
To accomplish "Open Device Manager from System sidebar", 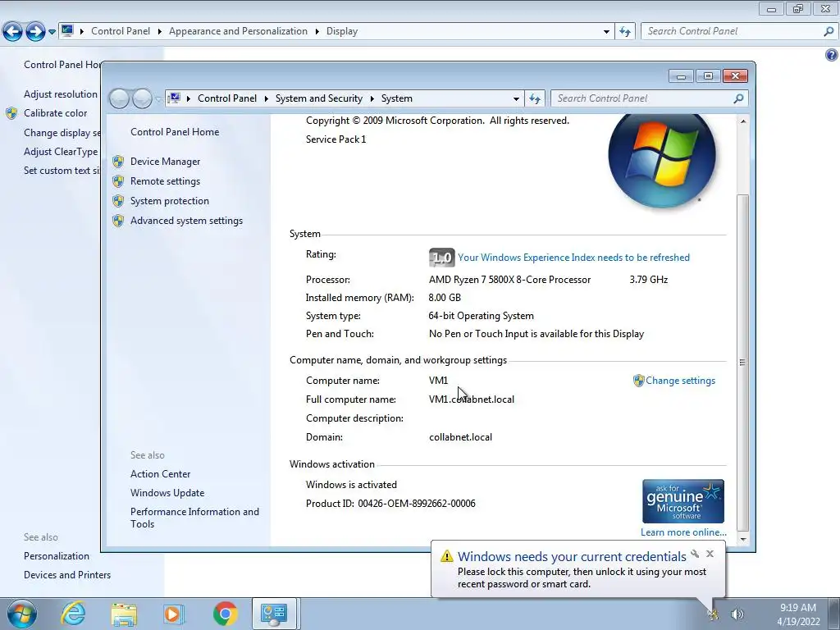I will pos(165,162).
